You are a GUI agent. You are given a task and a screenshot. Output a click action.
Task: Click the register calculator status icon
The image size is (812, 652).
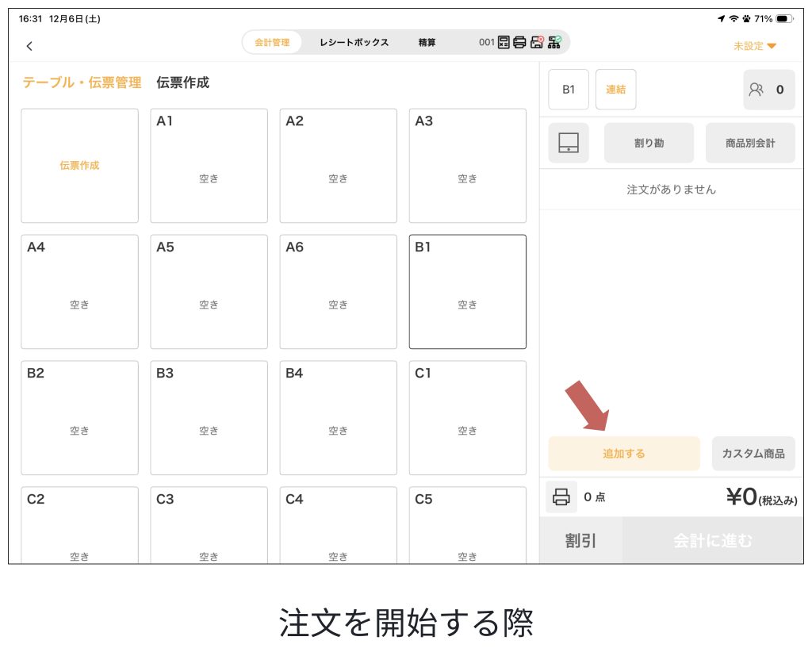pyautogui.click(x=504, y=42)
